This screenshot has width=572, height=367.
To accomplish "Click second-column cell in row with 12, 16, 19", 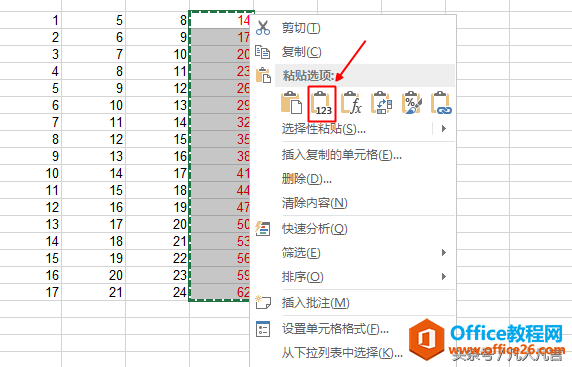I will (x=93, y=207).
